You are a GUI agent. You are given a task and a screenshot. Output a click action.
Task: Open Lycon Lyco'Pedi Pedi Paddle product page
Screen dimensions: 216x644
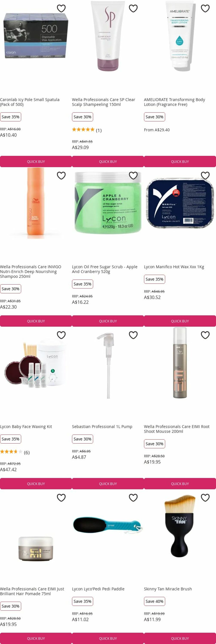[98, 589]
